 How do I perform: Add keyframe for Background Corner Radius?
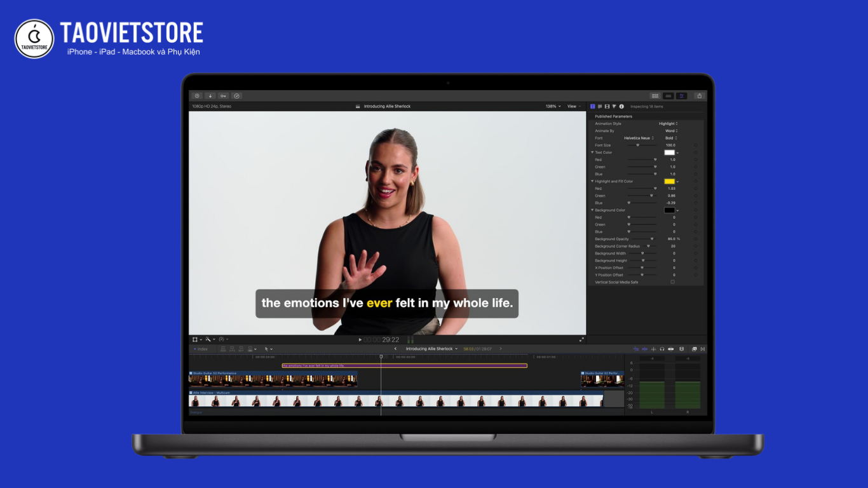[x=696, y=246]
